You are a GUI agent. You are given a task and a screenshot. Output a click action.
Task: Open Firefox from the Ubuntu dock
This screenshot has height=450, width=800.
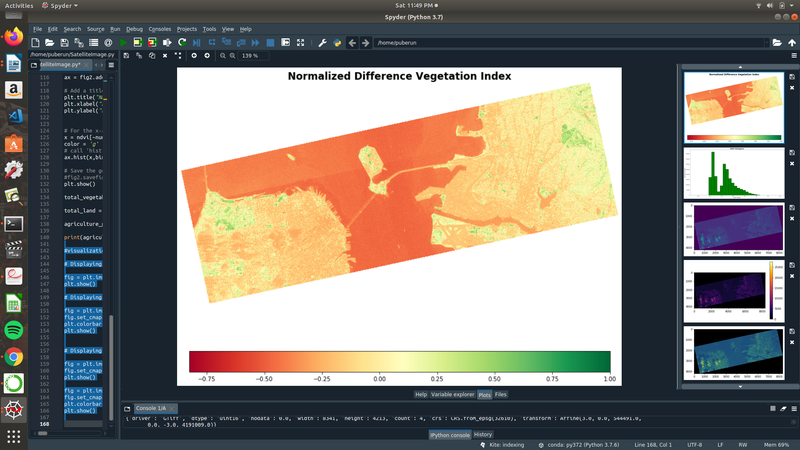14,38
